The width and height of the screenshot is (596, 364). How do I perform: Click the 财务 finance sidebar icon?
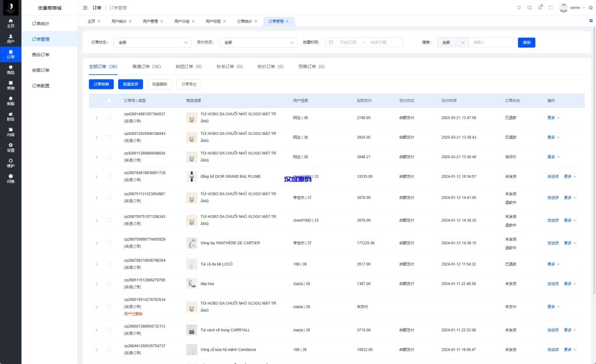tap(10, 115)
